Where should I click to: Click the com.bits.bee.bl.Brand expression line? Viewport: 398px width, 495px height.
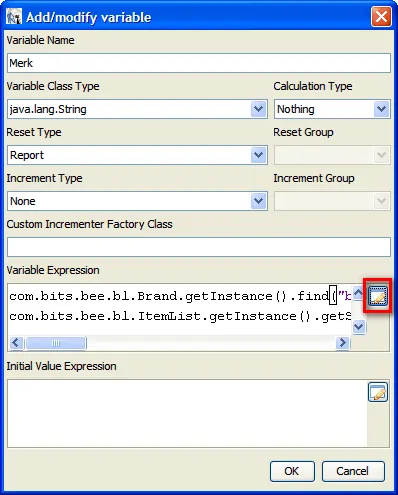(x=180, y=296)
